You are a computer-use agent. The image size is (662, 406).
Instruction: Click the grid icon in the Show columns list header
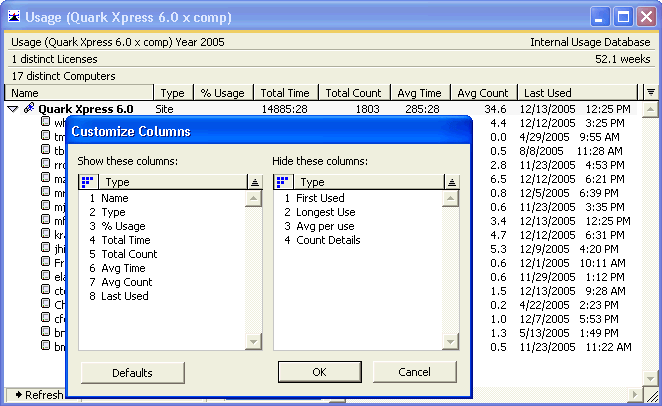pyautogui.click(x=88, y=182)
